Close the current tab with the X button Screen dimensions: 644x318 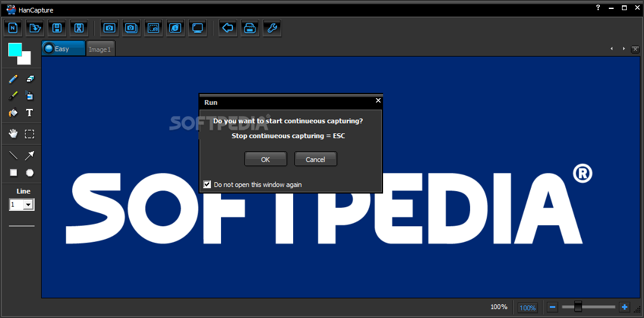[x=636, y=49]
